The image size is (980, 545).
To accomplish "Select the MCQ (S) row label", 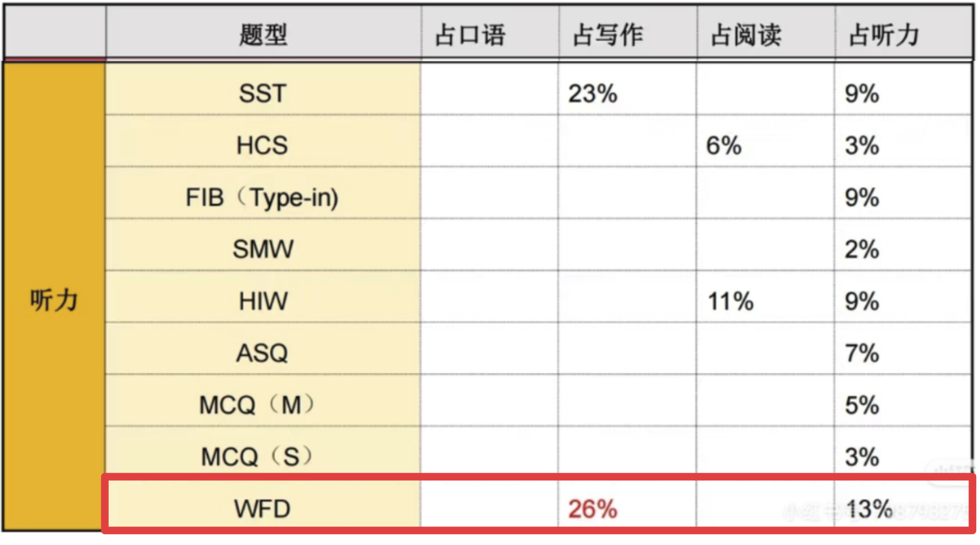I will (257, 456).
